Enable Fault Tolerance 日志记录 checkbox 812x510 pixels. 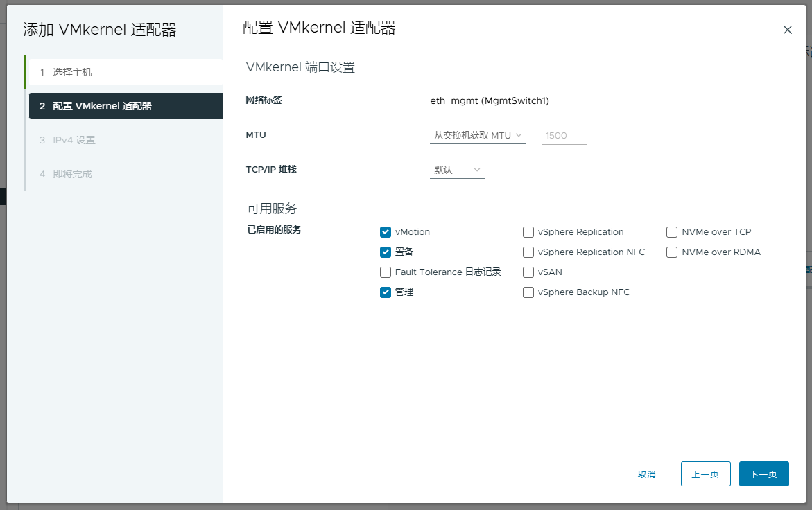click(386, 272)
